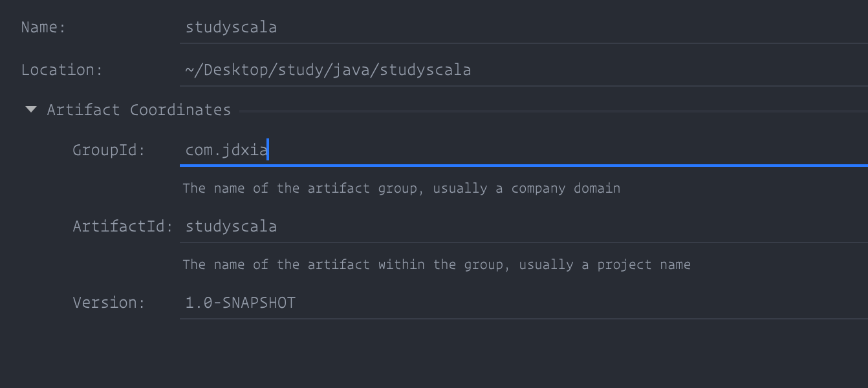This screenshot has height=388, width=868.
Task: Click the ArtifactId: label
Action: pos(123,226)
